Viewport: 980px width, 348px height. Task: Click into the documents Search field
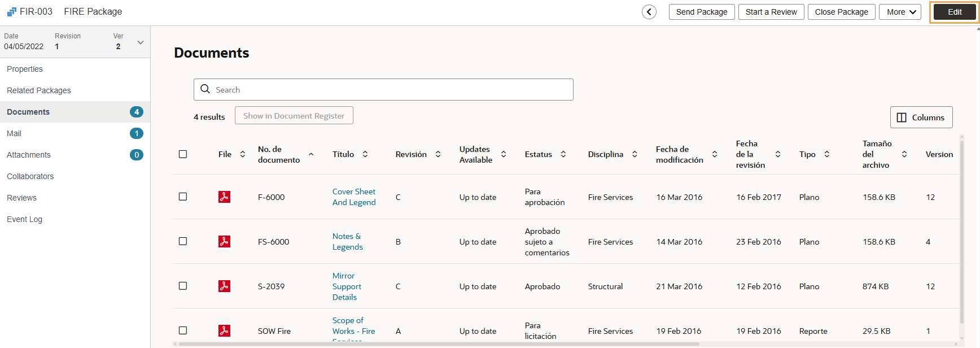coord(384,90)
